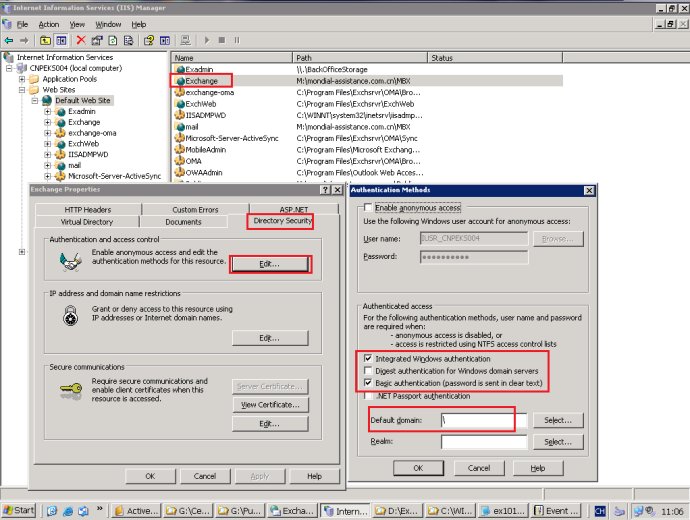Open the Properties toolbar icon
Viewport: 690px width, 520px height.
pyautogui.click(x=97, y=40)
